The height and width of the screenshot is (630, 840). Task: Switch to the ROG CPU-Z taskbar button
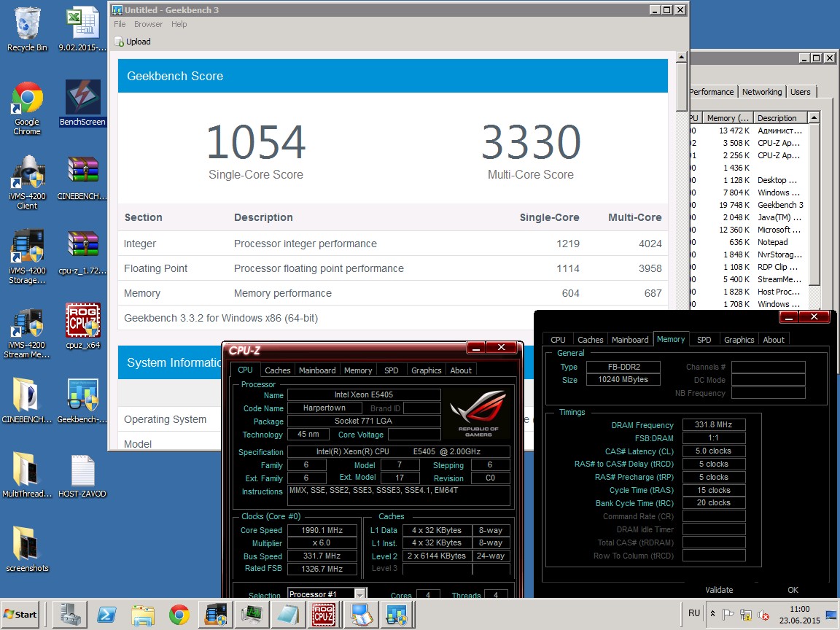click(x=324, y=614)
